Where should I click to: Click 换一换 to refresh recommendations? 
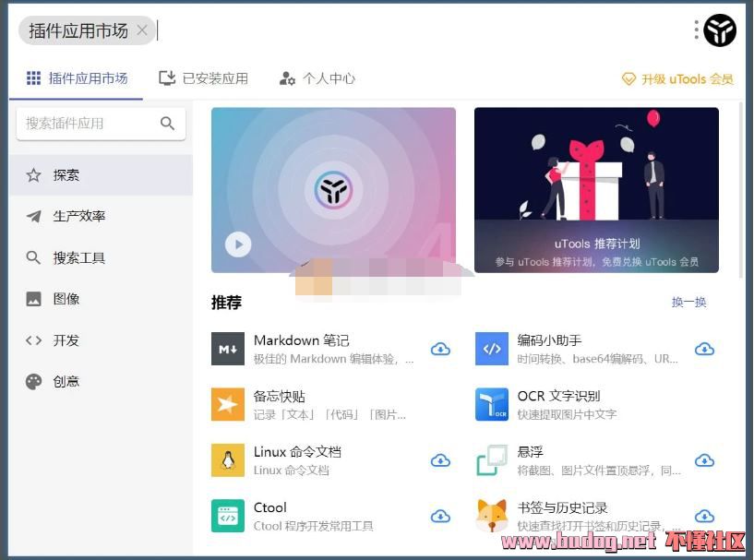(688, 302)
